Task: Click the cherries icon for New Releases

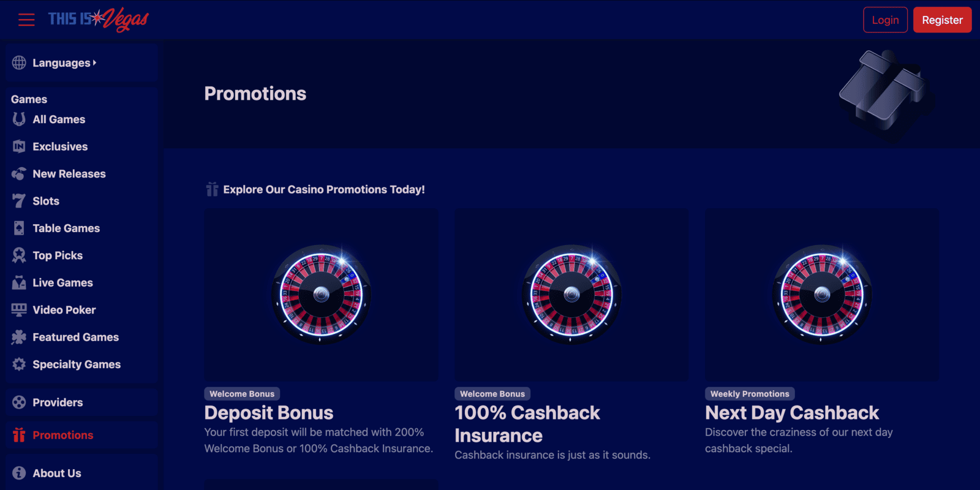Action: tap(19, 174)
